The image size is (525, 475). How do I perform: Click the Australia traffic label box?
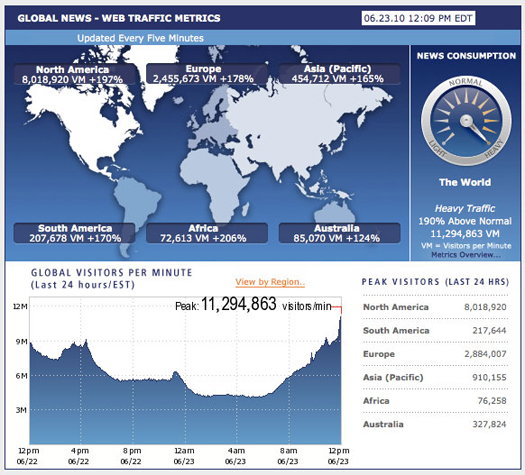(339, 233)
